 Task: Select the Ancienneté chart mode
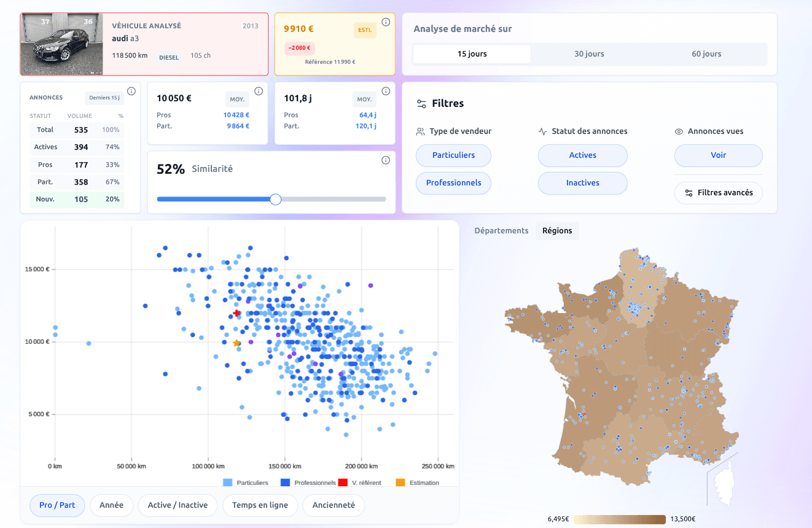click(x=334, y=505)
